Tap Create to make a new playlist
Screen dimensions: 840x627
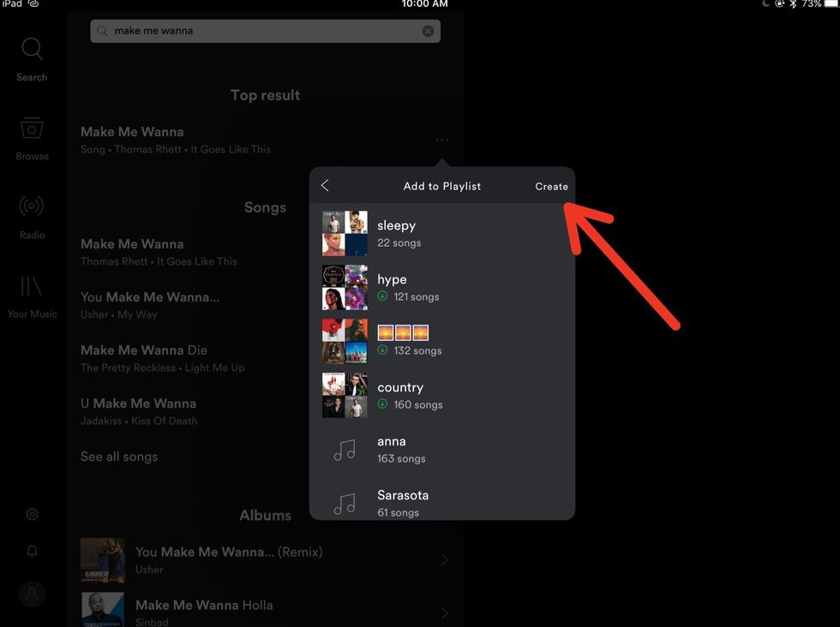551,186
